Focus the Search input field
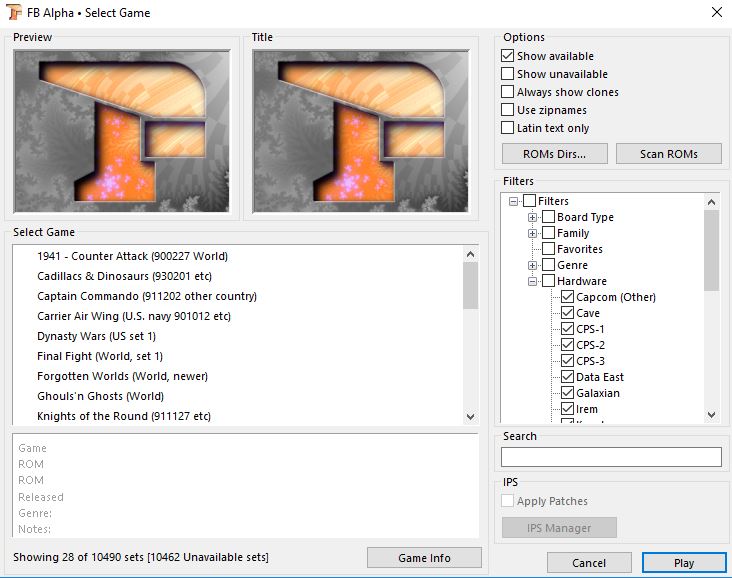 pos(611,457)
